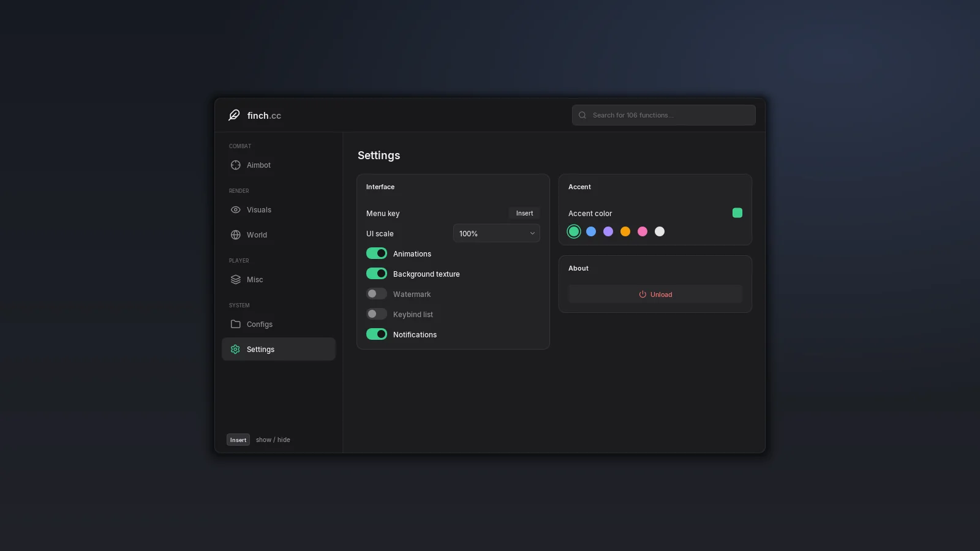
Task: Click the World globe icon
Action: pos(235,235)
